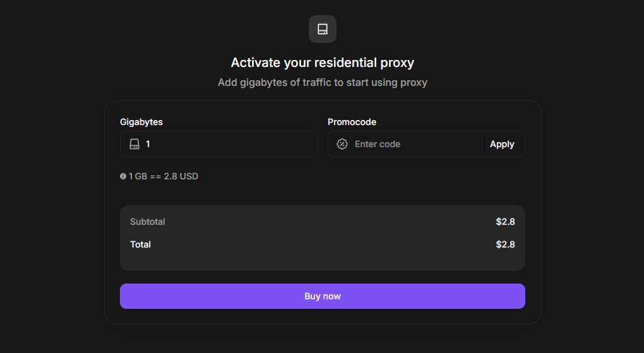Click the number 1 in the Gigabytes field
Image resolution: width=644 pixels, height=353 pixels.
[x=148, y=144]
